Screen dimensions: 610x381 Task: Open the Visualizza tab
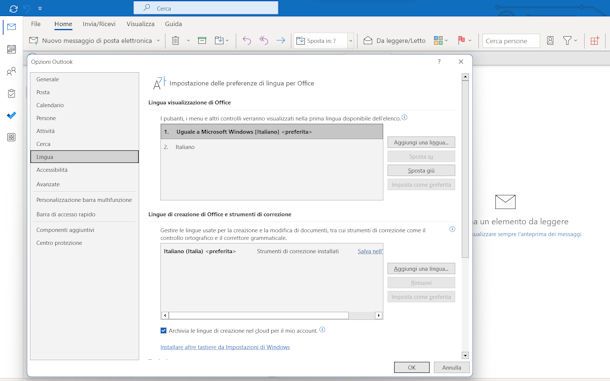click(x=140, y=24)
